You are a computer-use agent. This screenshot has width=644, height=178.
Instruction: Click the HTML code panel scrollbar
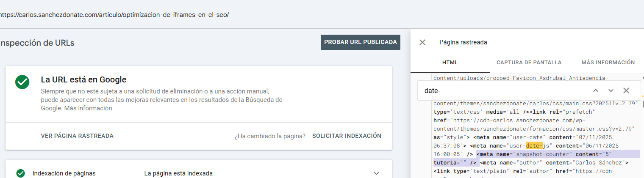point(642,104)
